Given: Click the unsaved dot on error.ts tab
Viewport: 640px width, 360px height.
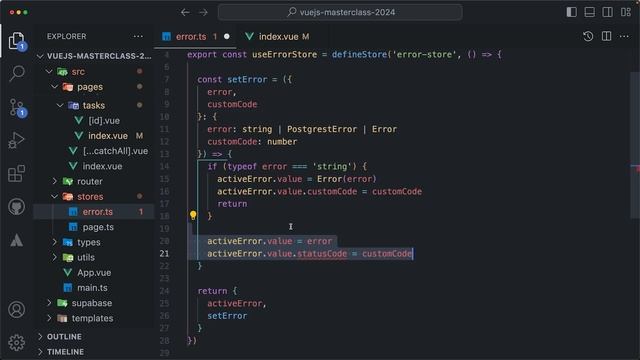Looking at the screenshot, I should tap(227, 36).
